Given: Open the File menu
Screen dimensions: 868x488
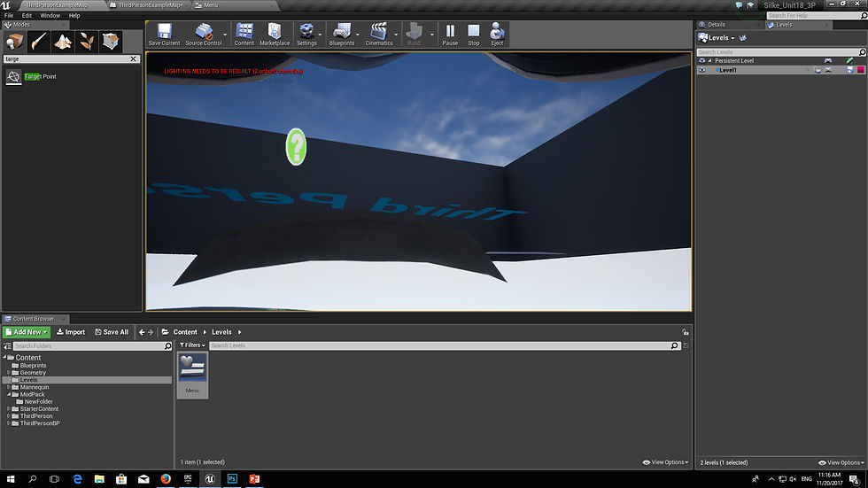Looking at the screenshot, I should tap(9, 15).
